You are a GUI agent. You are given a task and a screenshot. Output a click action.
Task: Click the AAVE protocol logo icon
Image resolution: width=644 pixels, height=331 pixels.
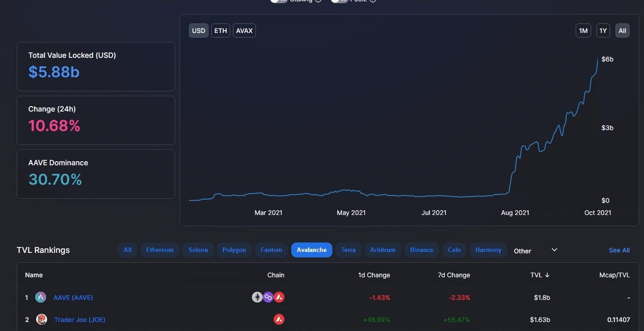tap(41, 298)
